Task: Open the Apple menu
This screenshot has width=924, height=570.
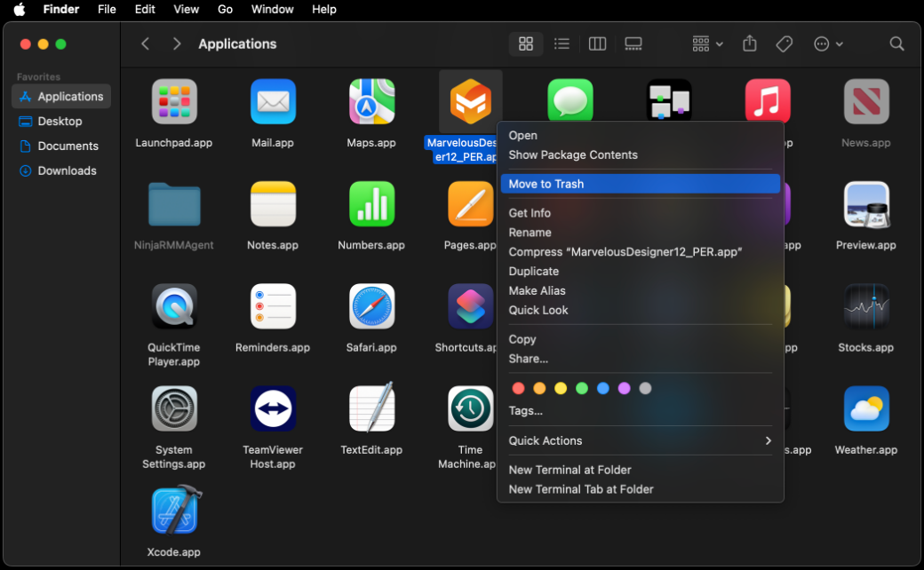Action: (20, 10)
